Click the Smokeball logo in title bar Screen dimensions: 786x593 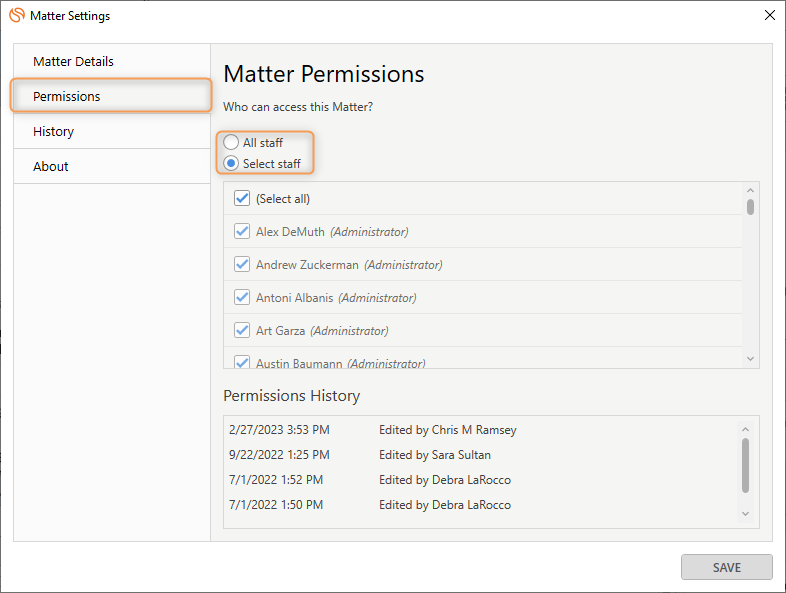coord(17,15)
